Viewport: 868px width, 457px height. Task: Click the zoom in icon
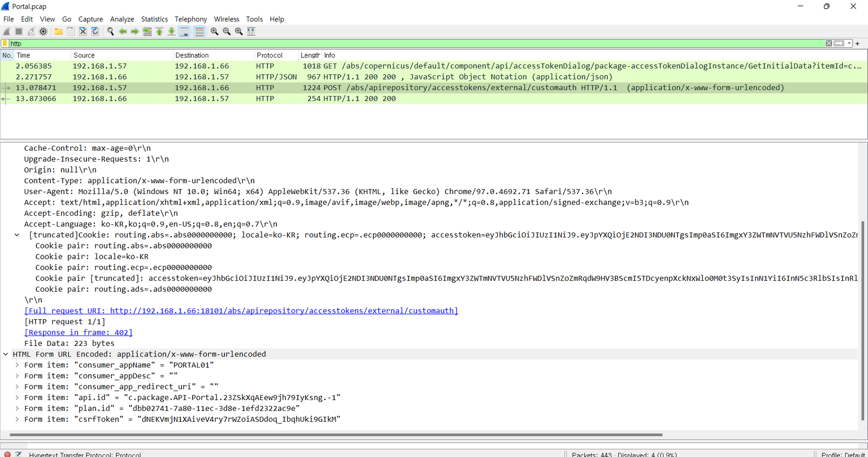214,31
